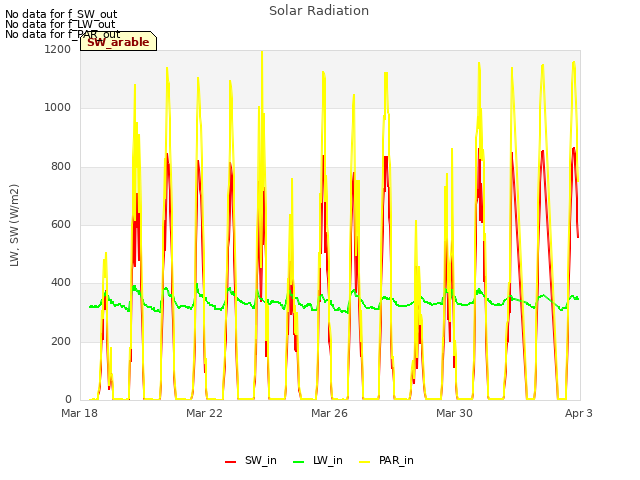The width and height of the screenshot is (640, 480).
Task: Click the green LW_in legend swatch
Action: point(299,462)
